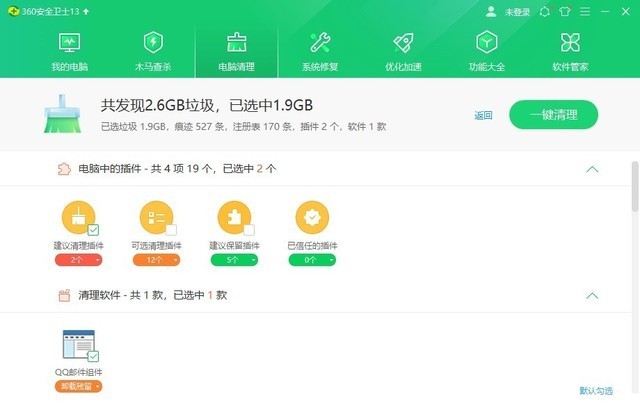Open the orange 12个 dropdown

point(156,260)
